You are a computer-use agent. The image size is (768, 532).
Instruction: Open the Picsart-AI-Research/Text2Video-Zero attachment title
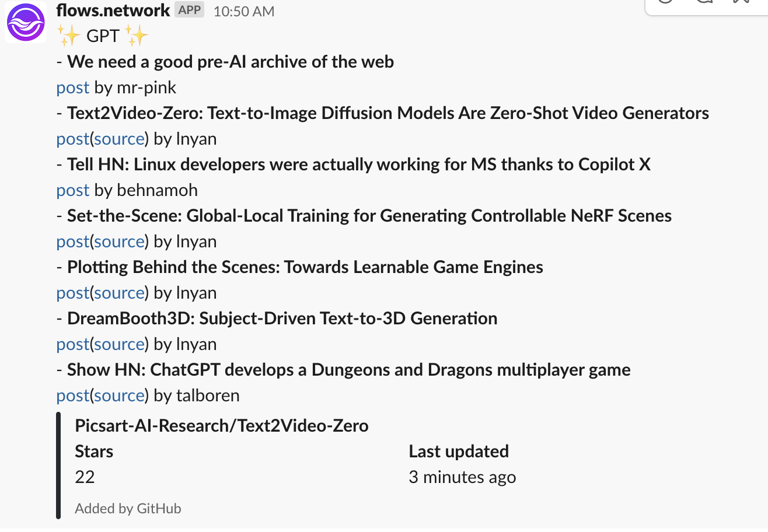222,426
